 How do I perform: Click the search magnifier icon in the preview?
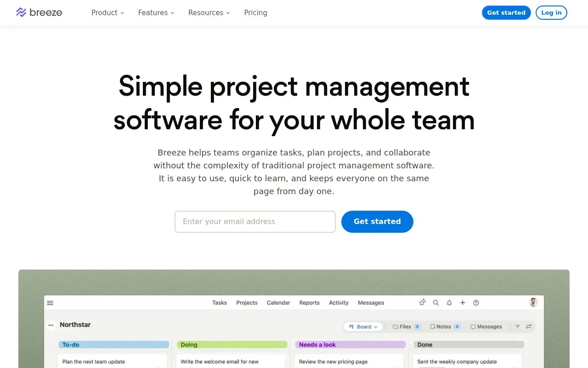pos(436,303)
